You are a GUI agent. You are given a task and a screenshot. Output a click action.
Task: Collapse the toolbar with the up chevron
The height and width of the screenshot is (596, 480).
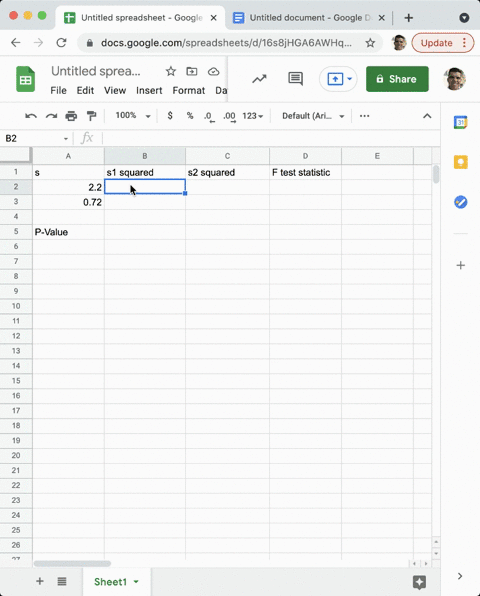(427, 116)
